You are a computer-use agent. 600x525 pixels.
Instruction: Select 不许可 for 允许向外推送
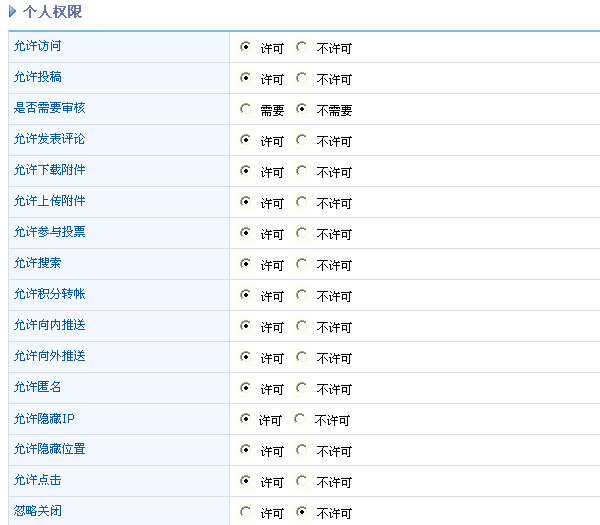click(x=301, y=357)
